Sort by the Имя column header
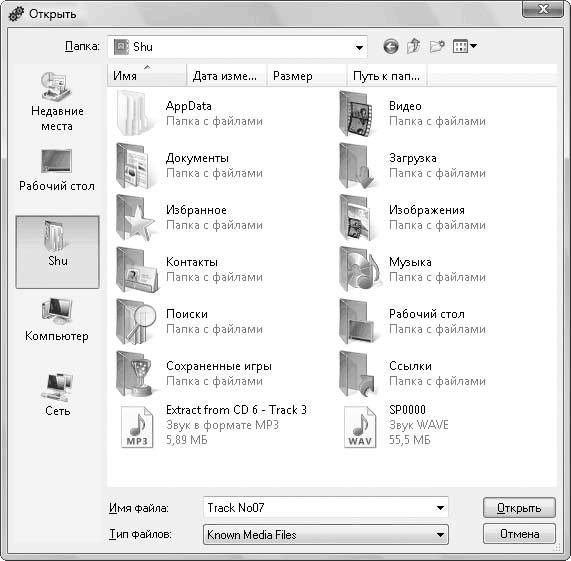 pyautogui.click(x=147, y=76)
